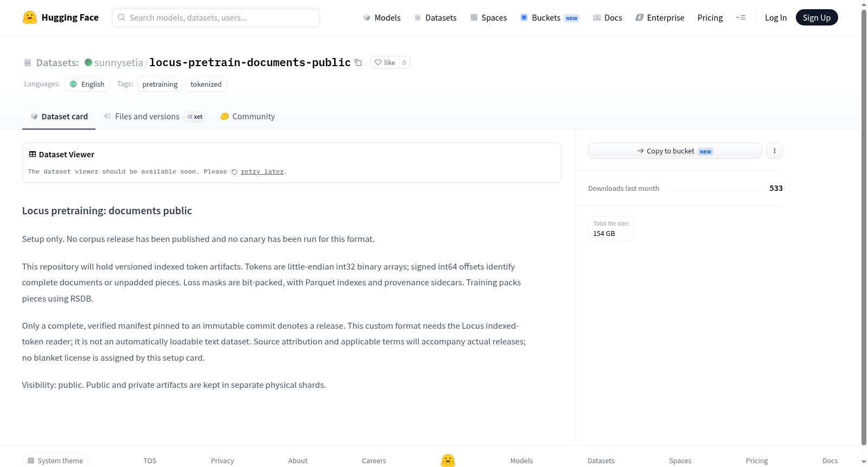Click the Dataset Viewer table icon

(x=33, y=155)
